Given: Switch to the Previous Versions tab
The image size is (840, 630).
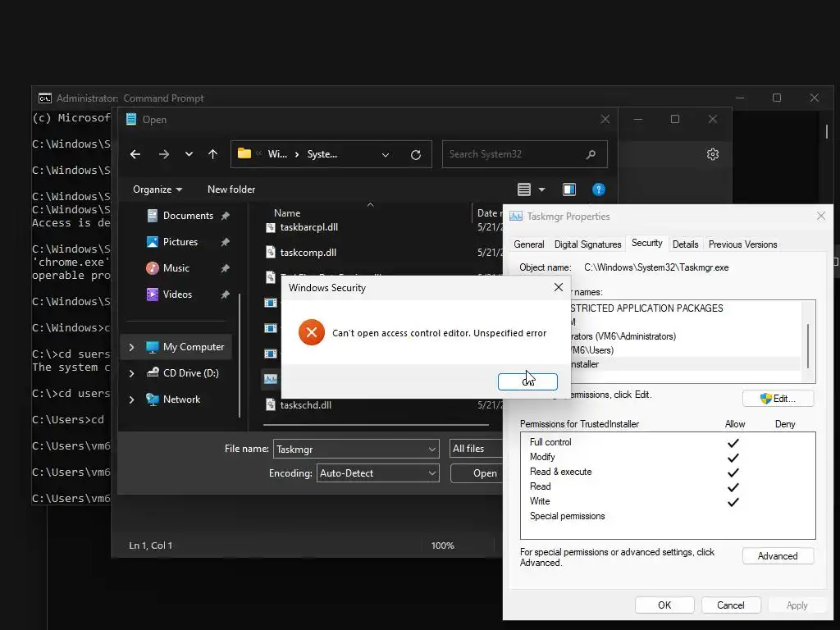Looking at the screenshot, I should [742, 244].
